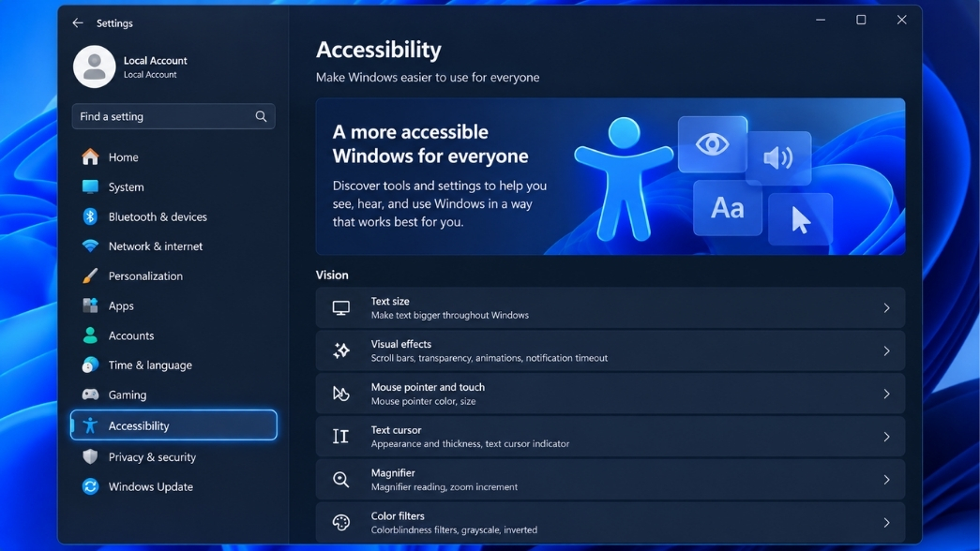980x551 pixels.
Task: Go to Accounts settings
Action: point(173,335)
